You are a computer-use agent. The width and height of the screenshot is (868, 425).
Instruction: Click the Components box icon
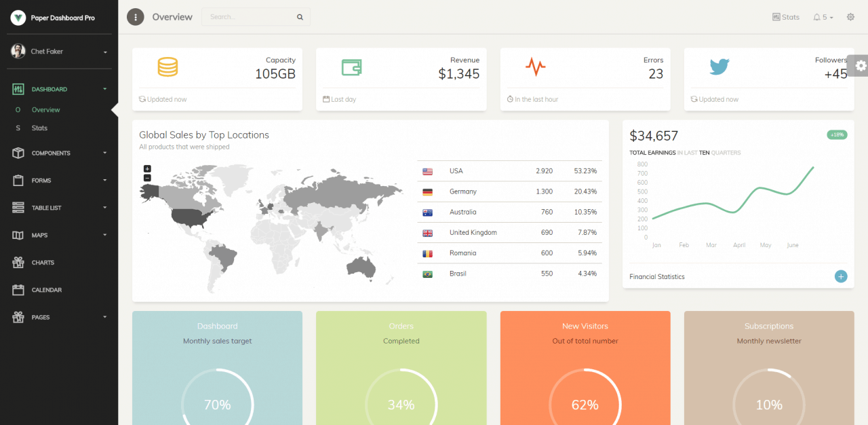coord(18,153)
